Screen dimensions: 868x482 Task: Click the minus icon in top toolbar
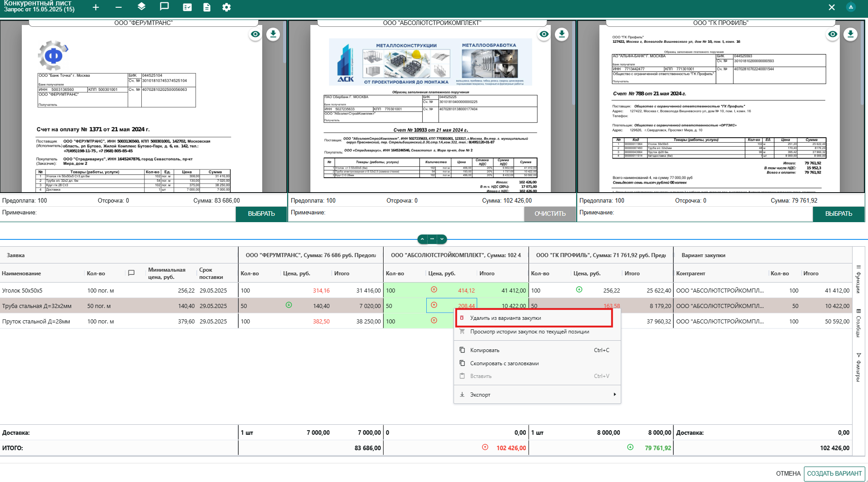coord(119,7)
